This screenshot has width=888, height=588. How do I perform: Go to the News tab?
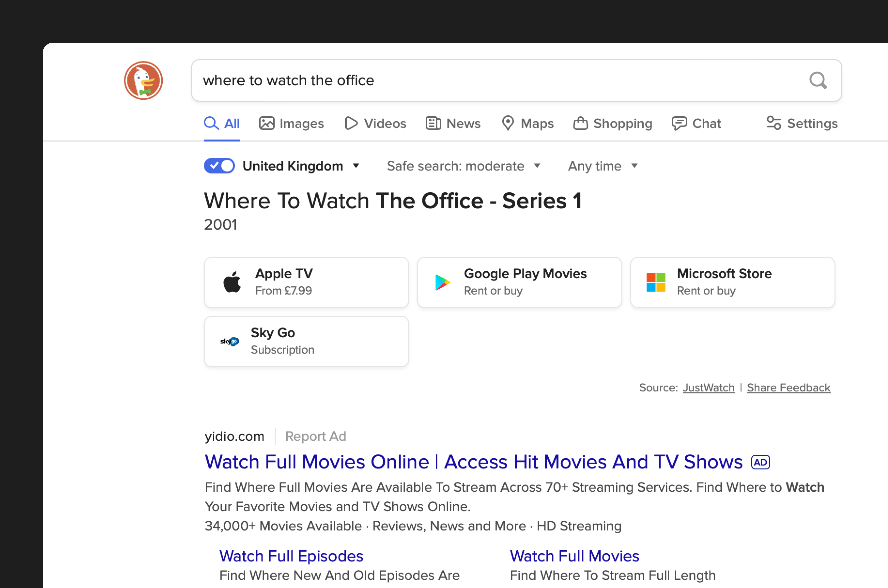point(453,123)
